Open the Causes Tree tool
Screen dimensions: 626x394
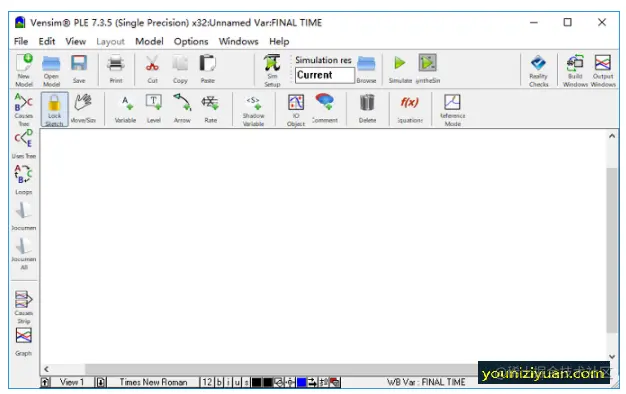[x=24, y=109]
